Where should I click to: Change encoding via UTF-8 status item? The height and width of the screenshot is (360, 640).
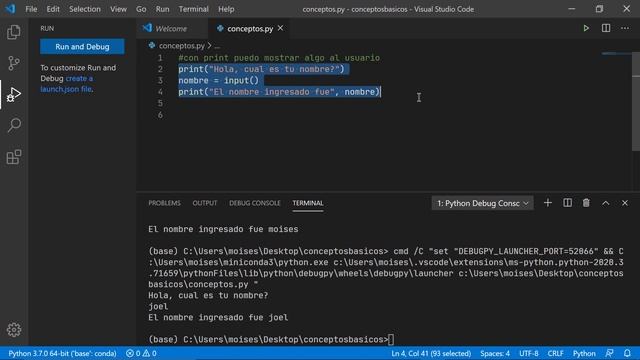[x=529, y=353]
